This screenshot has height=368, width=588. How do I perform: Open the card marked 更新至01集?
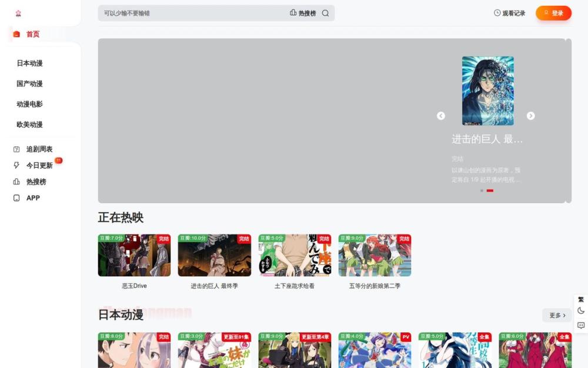215,350
